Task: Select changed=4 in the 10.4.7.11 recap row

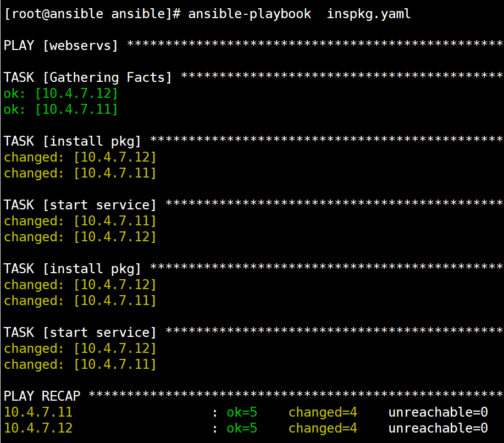Action: click(x=323, y=412)
